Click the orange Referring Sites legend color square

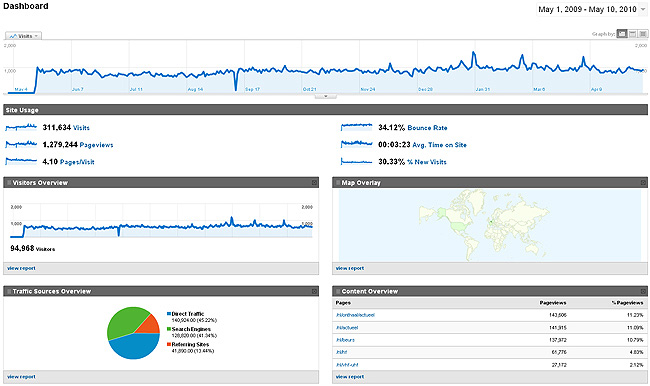169,345
